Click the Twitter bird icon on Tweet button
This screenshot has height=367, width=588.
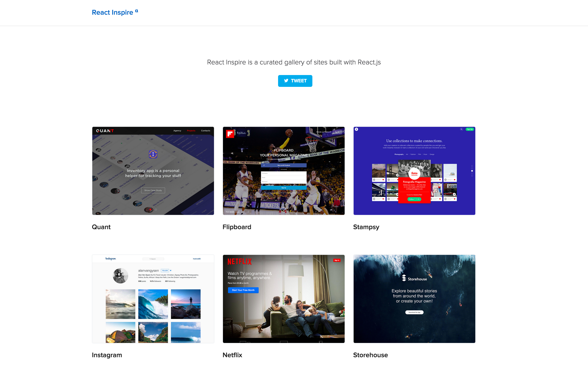click(286, 81)
